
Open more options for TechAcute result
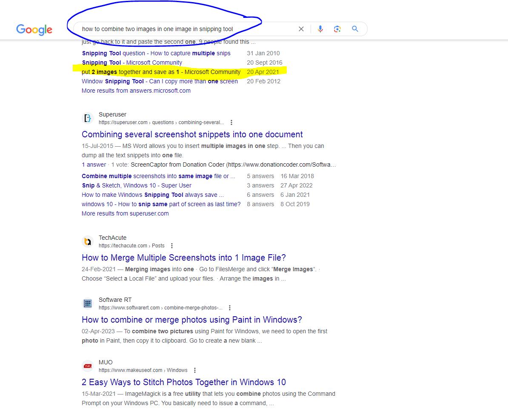tap(172, 246)
